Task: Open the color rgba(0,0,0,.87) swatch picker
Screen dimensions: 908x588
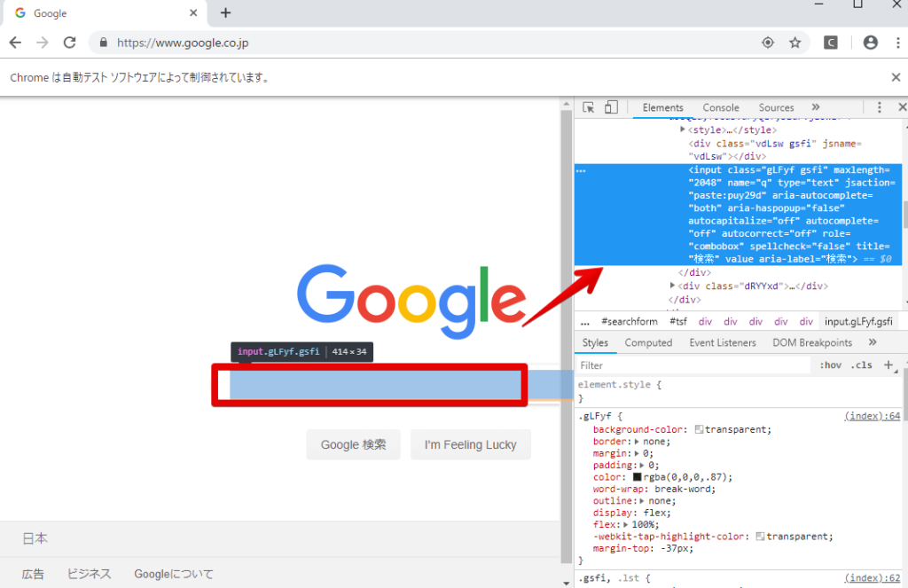Action: pos(637,477)
